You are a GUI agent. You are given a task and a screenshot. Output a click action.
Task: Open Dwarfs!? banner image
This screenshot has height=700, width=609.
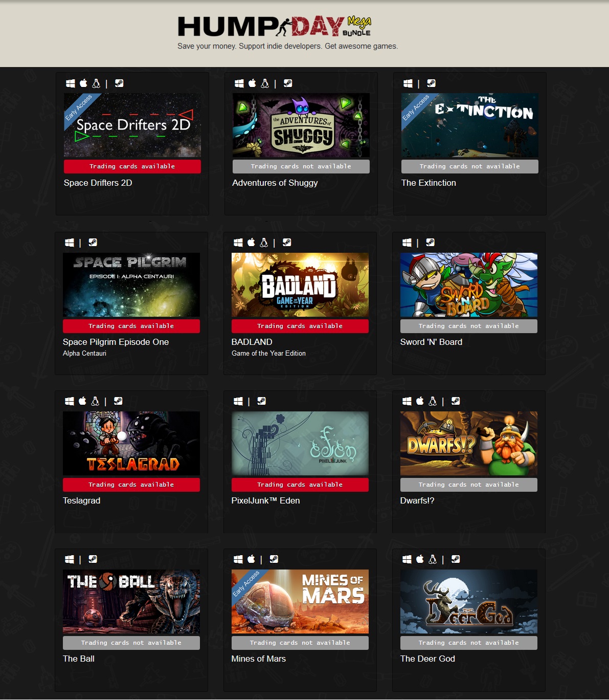point(469,443)
